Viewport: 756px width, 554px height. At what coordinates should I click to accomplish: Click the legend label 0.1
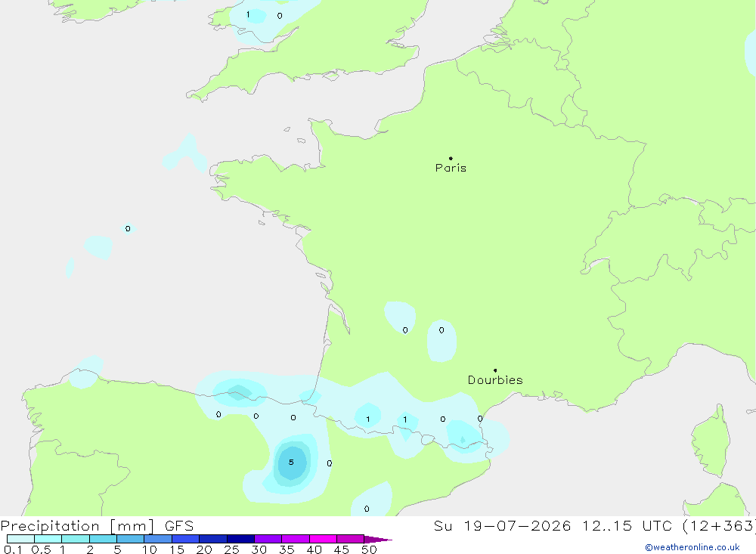13,549
